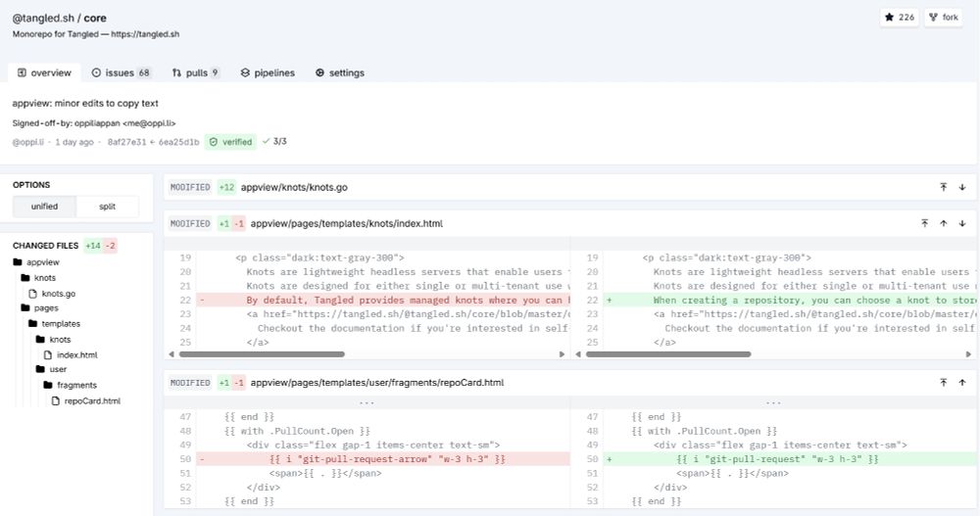
Task: Select the templates folder in the tree
Action: pyautogui.click(x=54, y=323)
